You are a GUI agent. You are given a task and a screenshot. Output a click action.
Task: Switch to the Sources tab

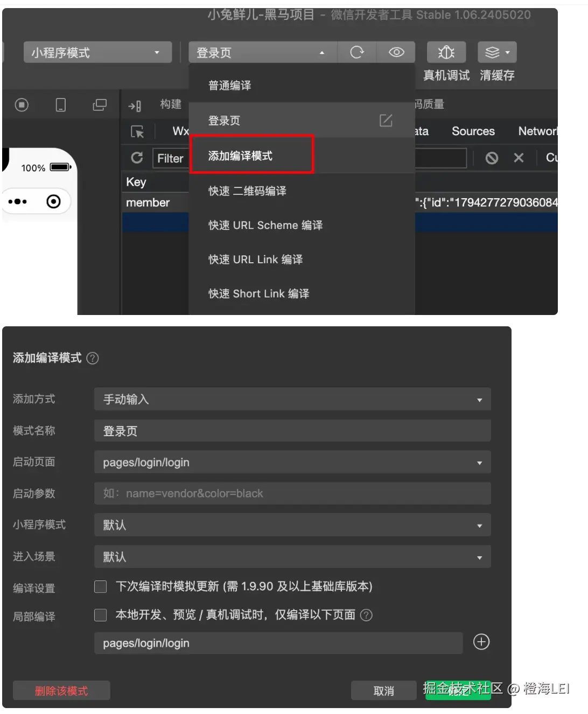click(473, 131)
